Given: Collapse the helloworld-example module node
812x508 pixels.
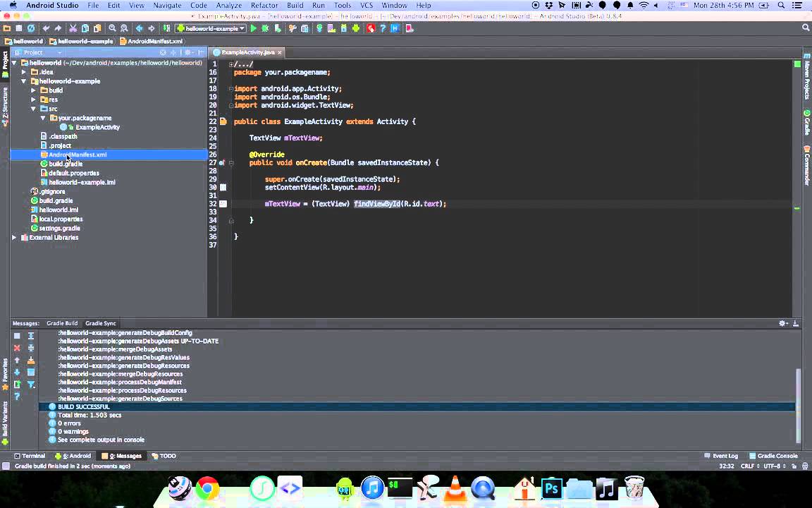Looking at the screenshot, I should 24,81.
